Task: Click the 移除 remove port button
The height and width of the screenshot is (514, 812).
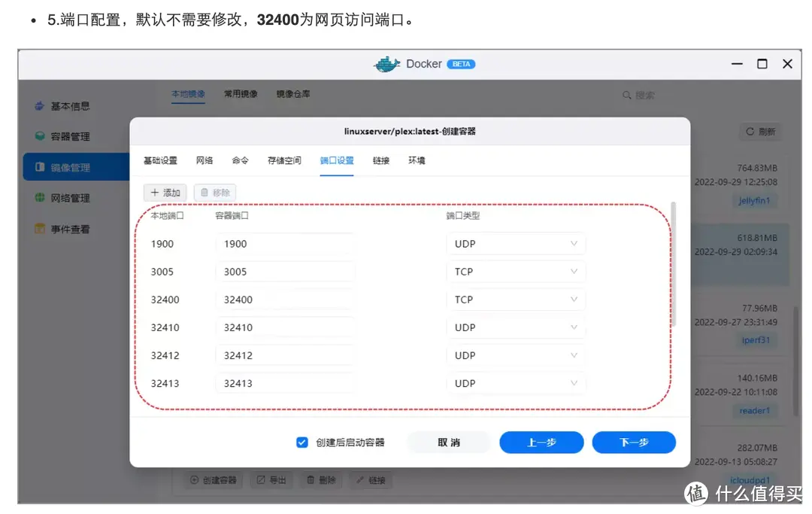Action: pyautogui.click(x=215, y=193)
